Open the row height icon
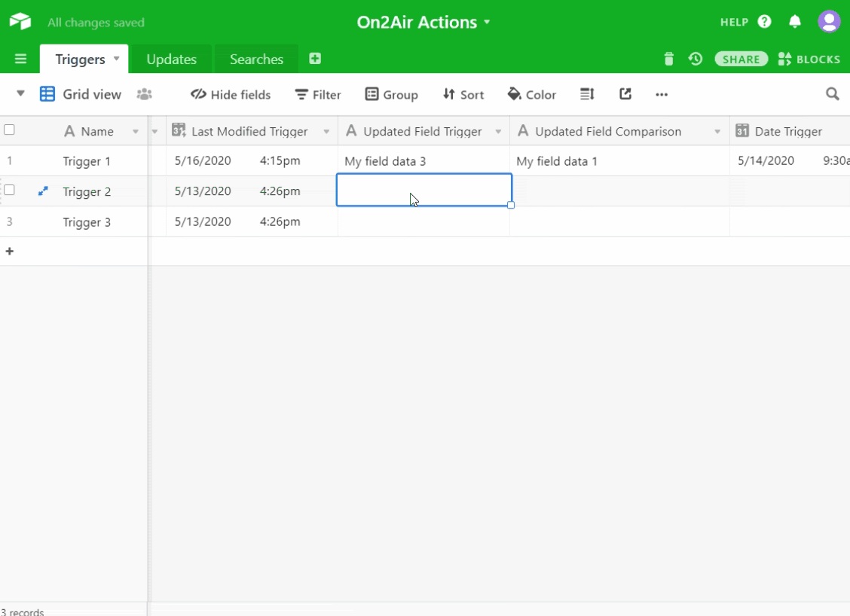Image resolution: width=850 pixels, height=616 pixels. coord(587,94)
